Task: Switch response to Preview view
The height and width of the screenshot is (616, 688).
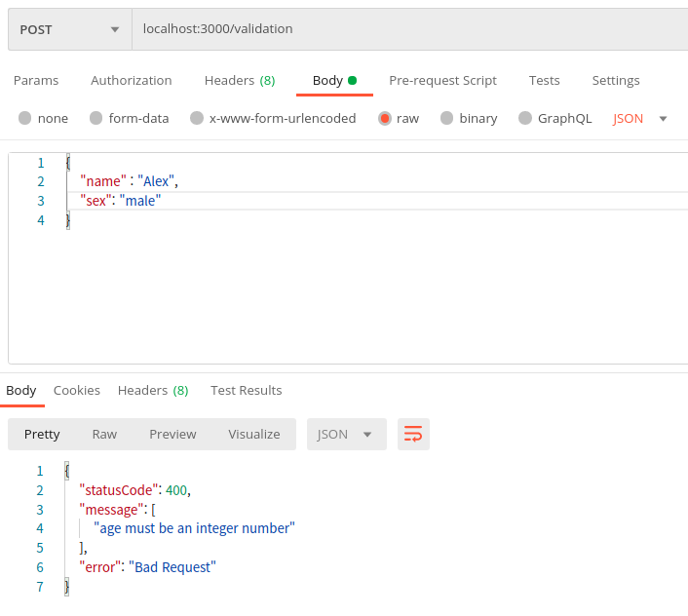Action: click(172, 434)
